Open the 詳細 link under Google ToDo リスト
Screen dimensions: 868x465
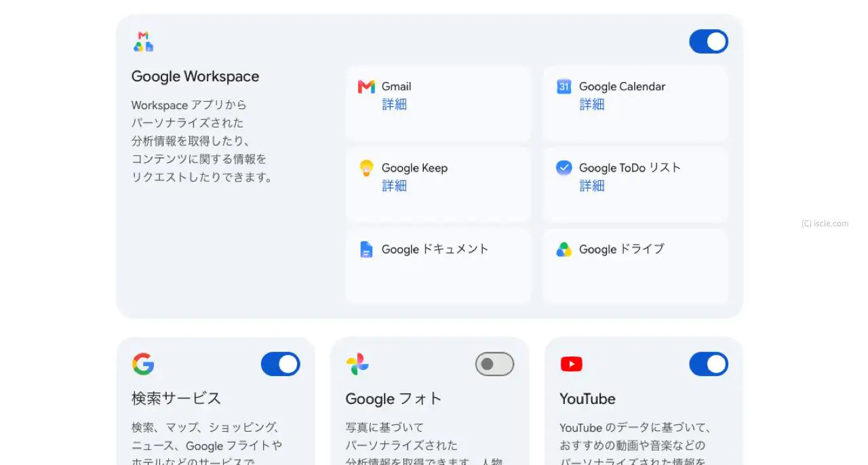(591, 186)
